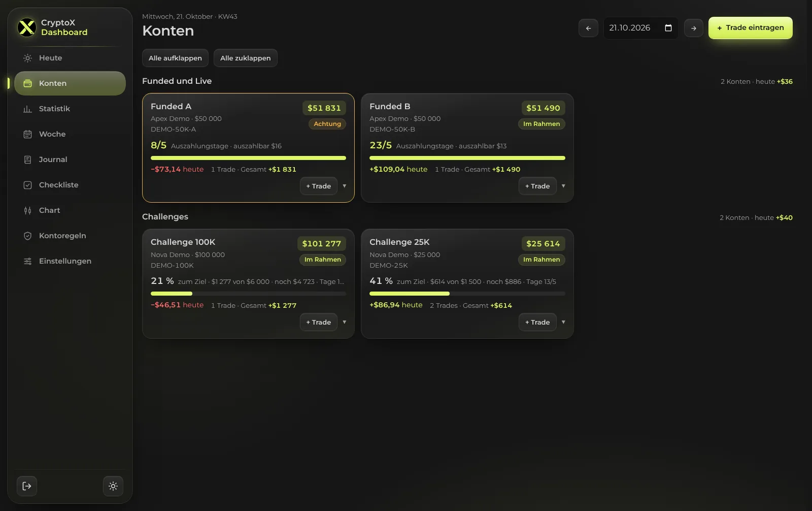Open the calendar picker icon in date field
Image resolution: width=812 pixels, height=511 pixels.
668,28
